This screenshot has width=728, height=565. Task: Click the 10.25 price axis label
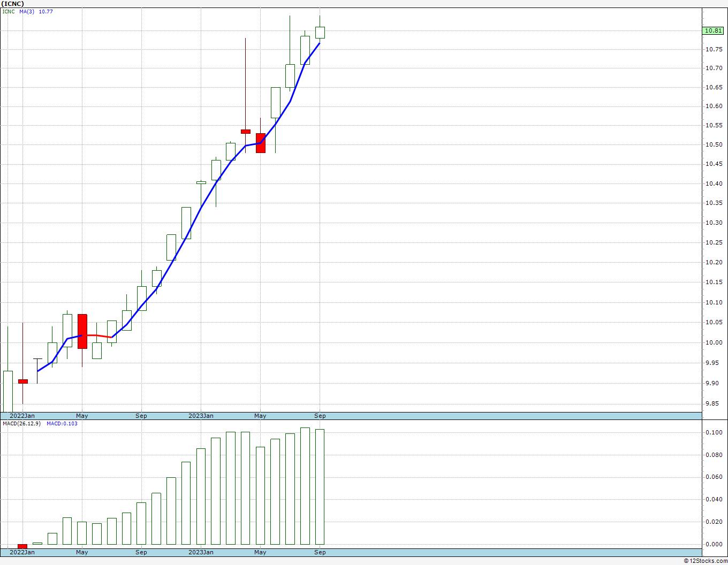[x=713, y=242]
